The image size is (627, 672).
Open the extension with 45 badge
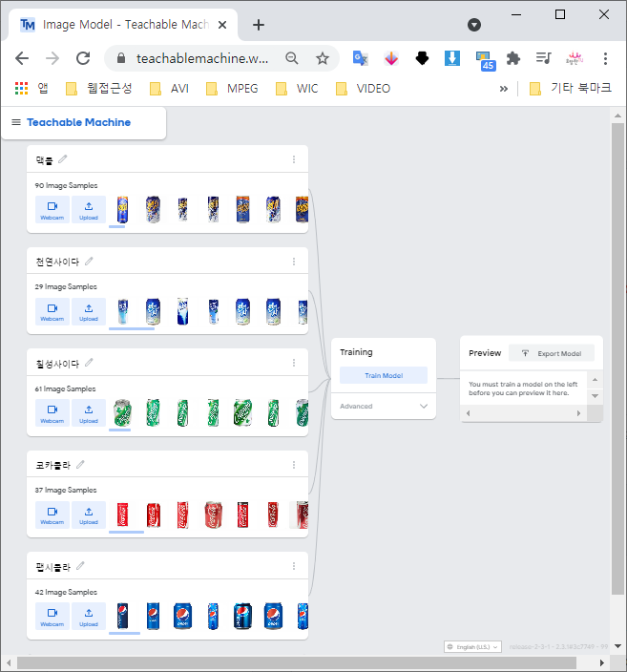485,60
